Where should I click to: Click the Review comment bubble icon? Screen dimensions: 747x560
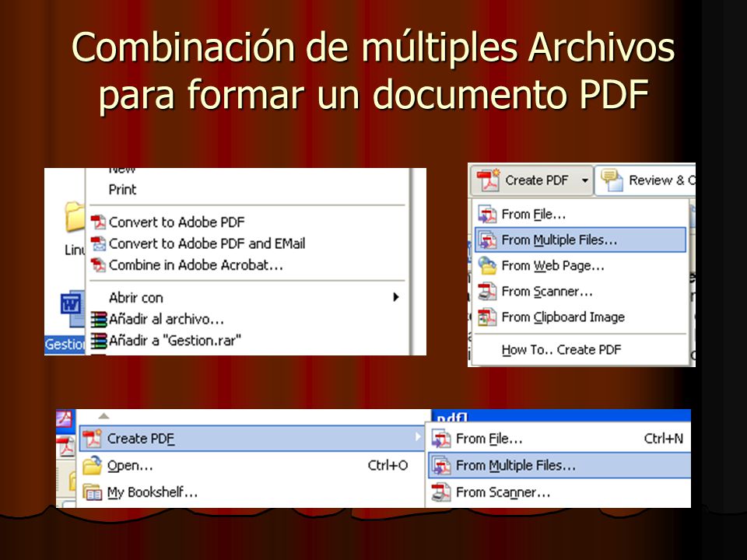tap(612, 180)
